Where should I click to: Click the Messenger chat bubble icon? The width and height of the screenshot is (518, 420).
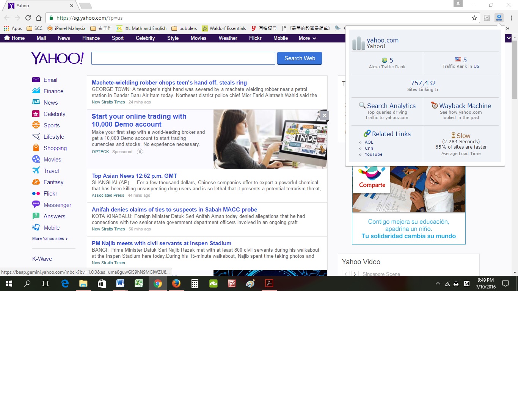pos(36,205)
